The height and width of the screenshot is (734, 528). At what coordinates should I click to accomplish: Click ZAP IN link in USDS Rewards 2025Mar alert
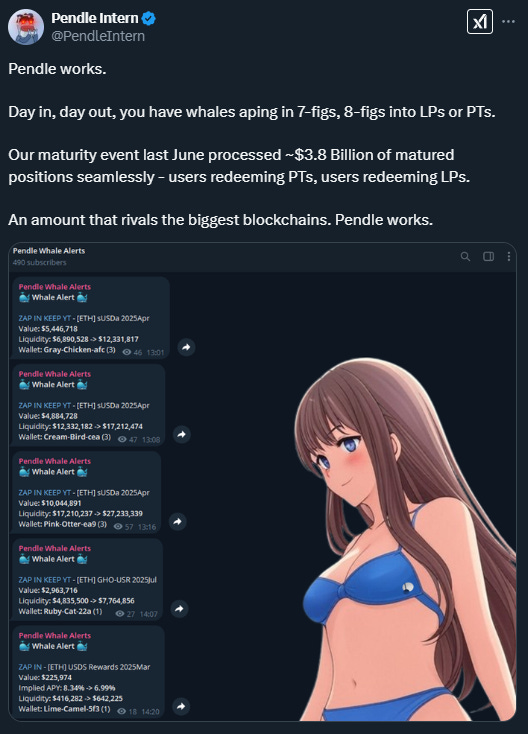tap(30, 667)
